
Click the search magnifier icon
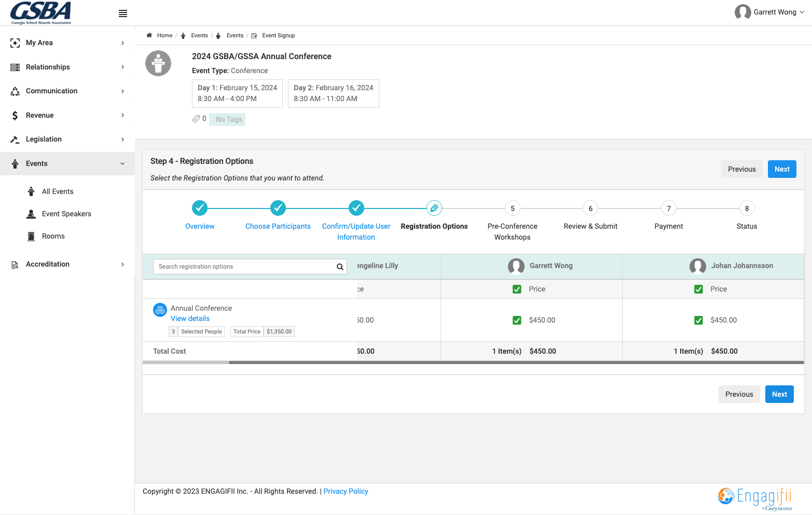click(x=340, y=267)
